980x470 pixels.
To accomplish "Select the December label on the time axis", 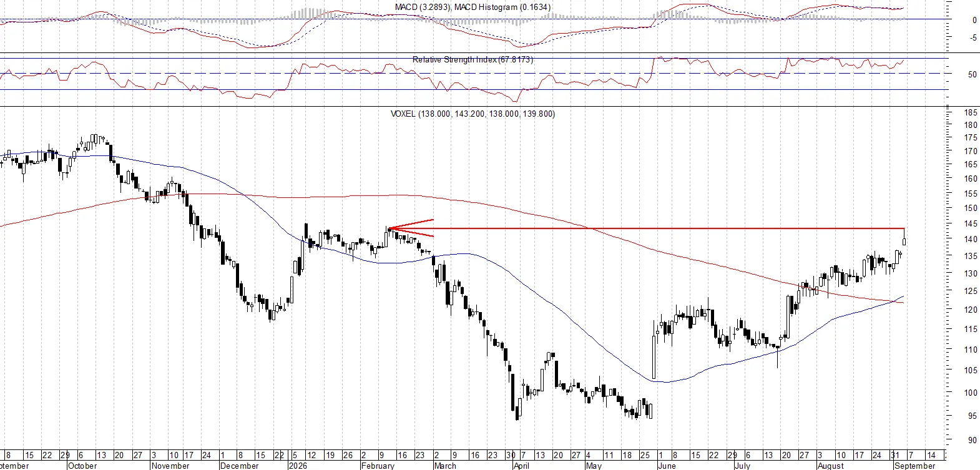I will (x=239, y=466).
